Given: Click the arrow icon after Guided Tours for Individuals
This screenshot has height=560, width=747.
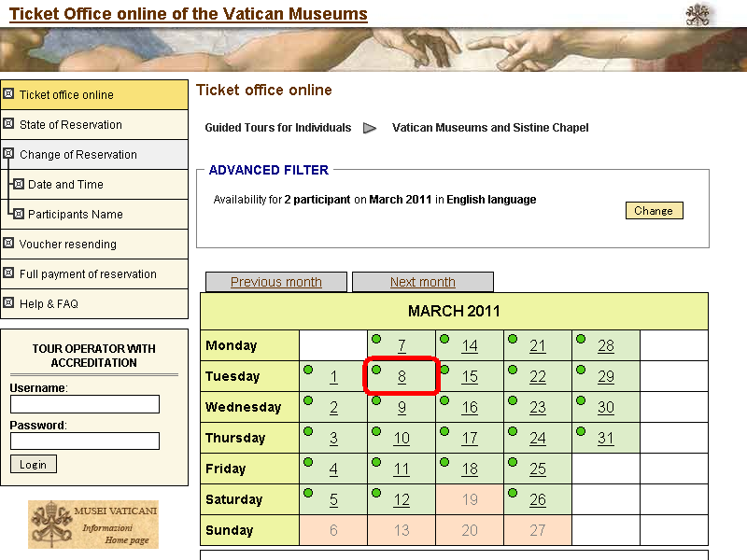Looking at the screenshot, I should (370, 128).
